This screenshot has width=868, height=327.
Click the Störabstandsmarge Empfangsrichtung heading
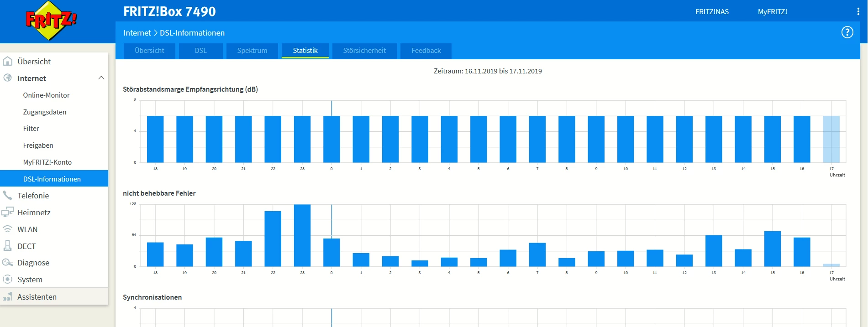coord(190,89)
